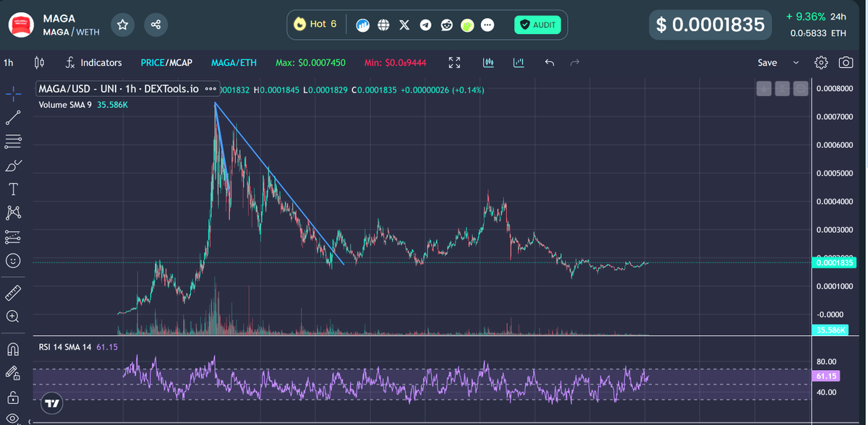Click the Min price label in red
The height and width of the screenshot is (425, 868).
click(395, 63)
